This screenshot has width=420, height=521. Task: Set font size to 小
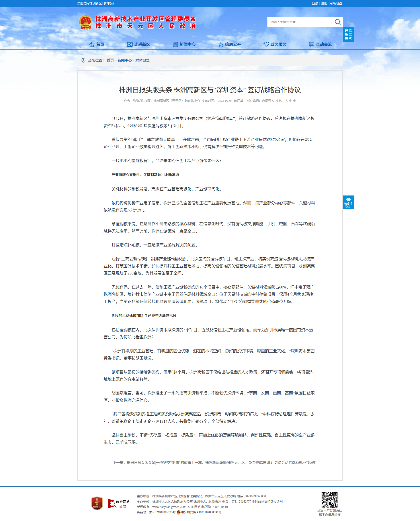294,101
